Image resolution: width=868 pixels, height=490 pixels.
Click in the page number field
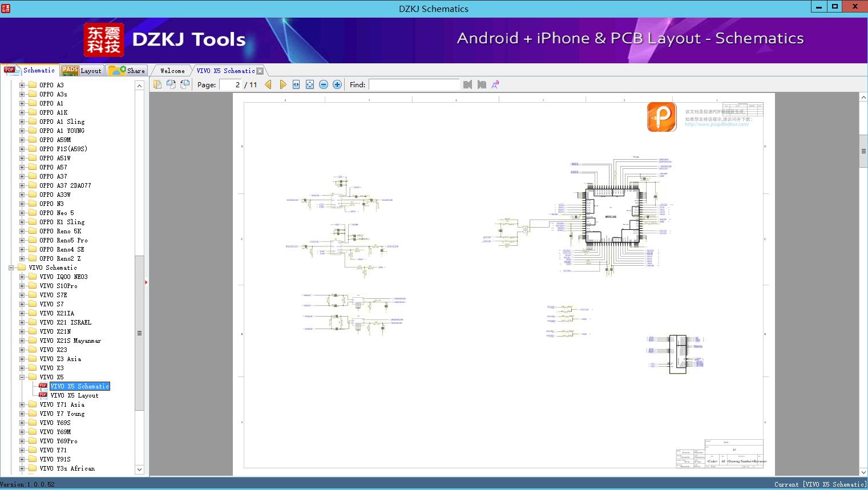tap(231, 84)
